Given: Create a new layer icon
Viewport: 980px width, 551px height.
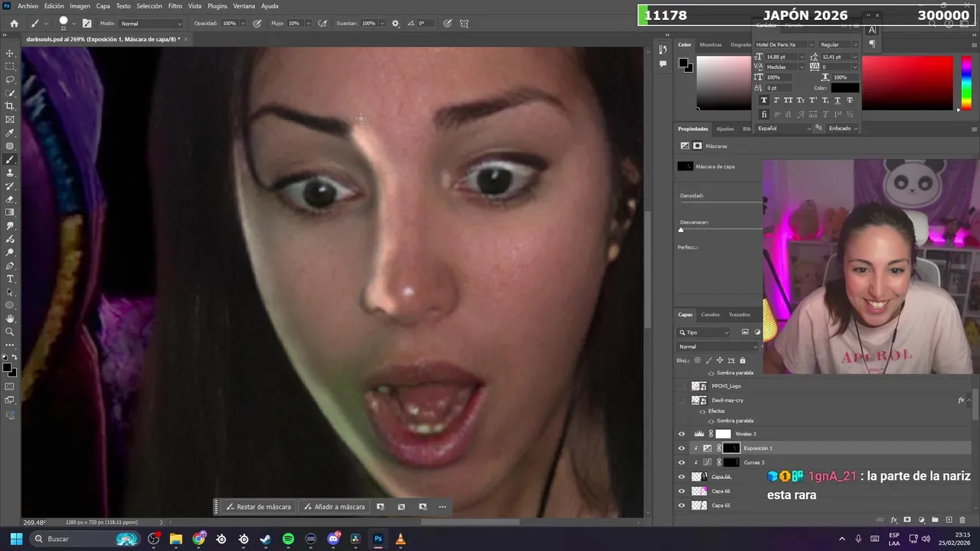Looking at the screenshot, I should tap(949, 520).
